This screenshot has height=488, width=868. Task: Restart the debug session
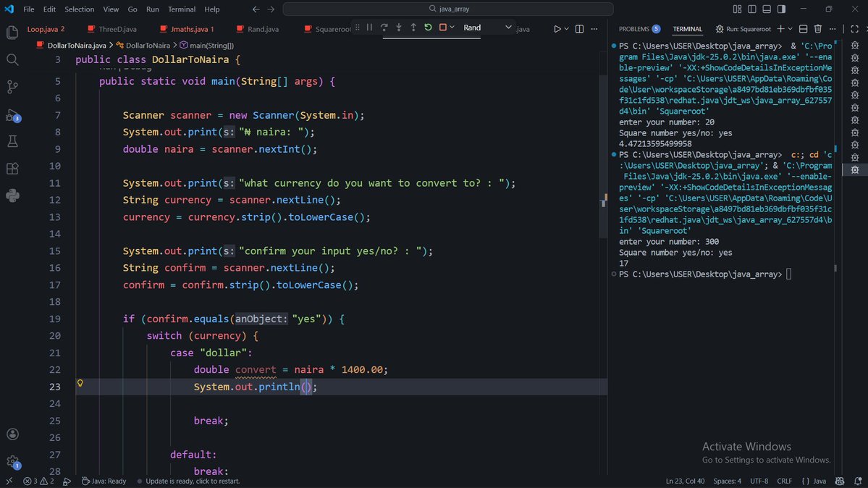tap(428, 28)
